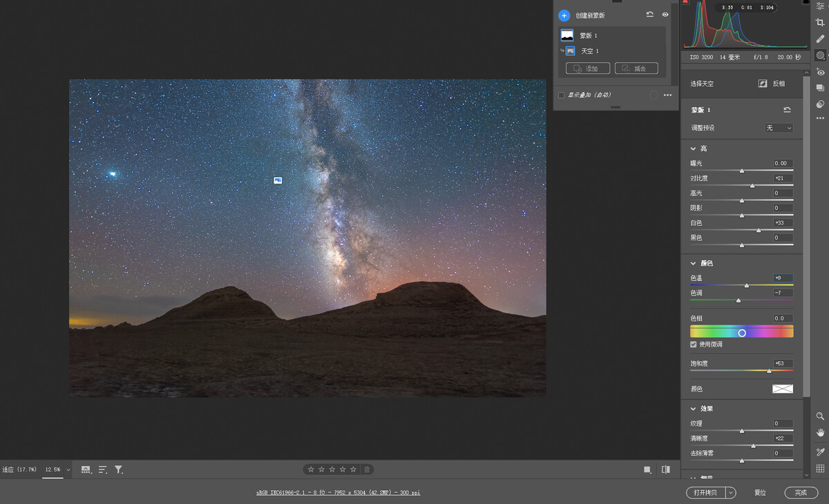Image resolution: width=829 pixels, height=504 pixels.
Task: Select the color sampler eyedropper tool
Action: coord(820,452)
